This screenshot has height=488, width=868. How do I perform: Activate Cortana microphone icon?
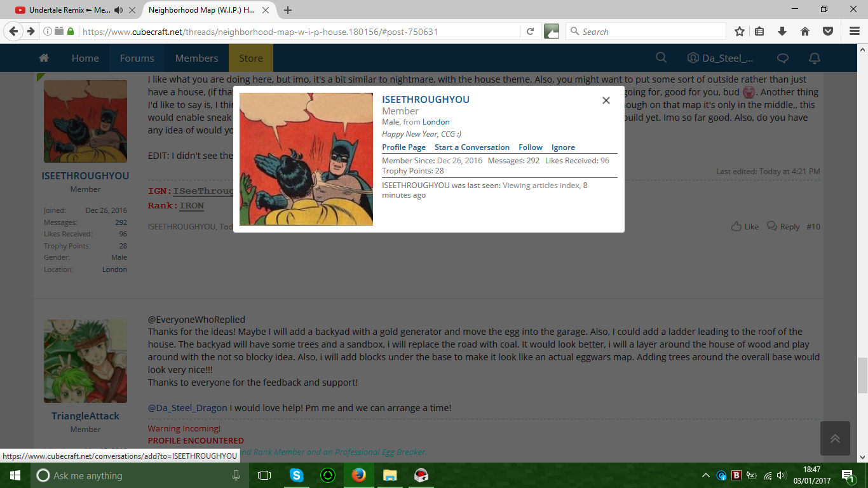[x=236, y=475]
